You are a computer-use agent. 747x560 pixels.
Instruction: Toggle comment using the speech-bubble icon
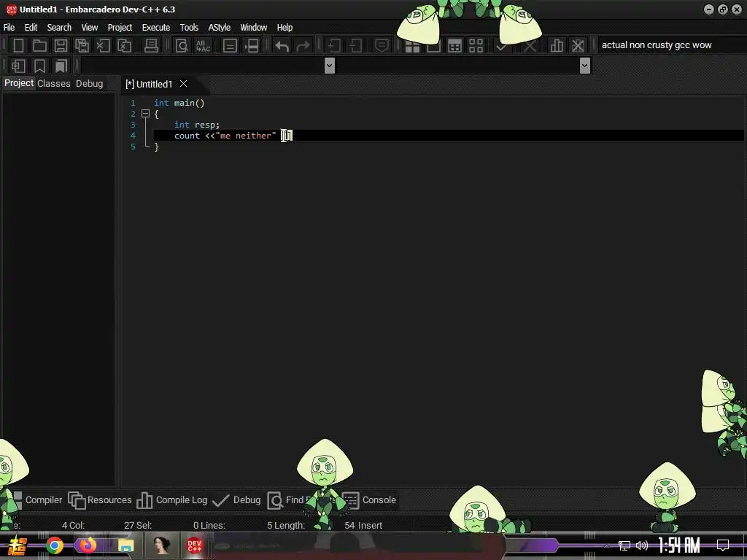pos(382,46)
